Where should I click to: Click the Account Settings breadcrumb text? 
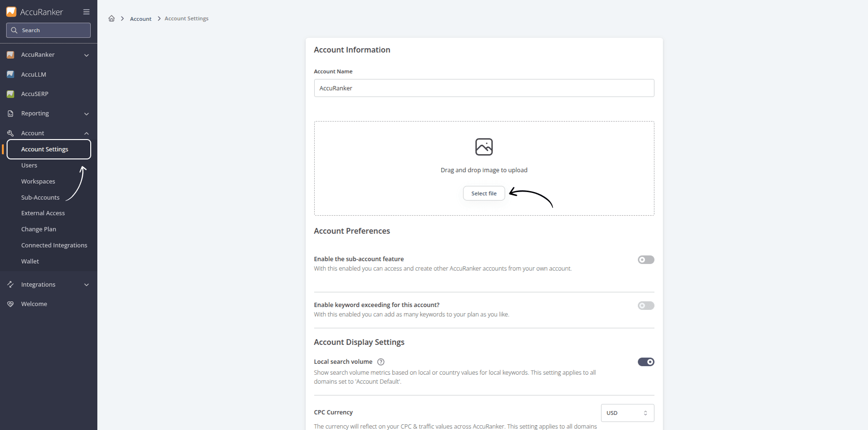187,18
